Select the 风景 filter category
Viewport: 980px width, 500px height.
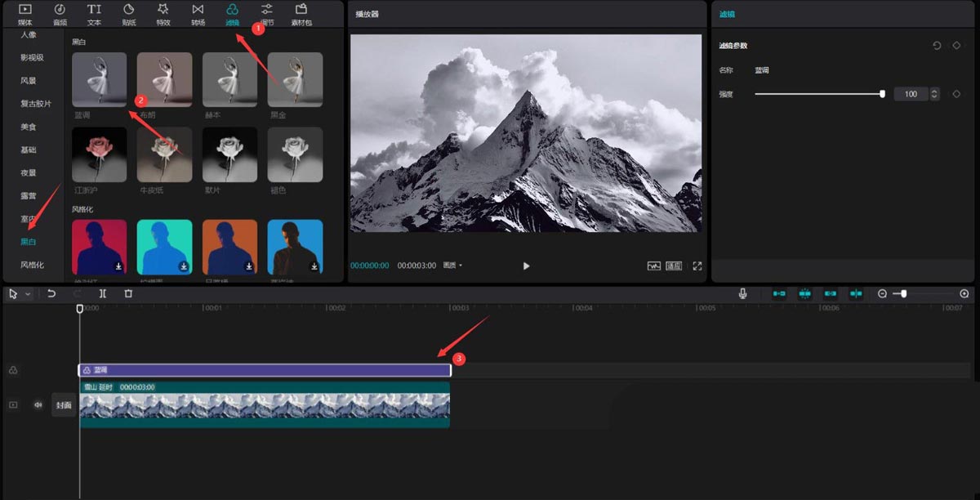click(29, 81)
